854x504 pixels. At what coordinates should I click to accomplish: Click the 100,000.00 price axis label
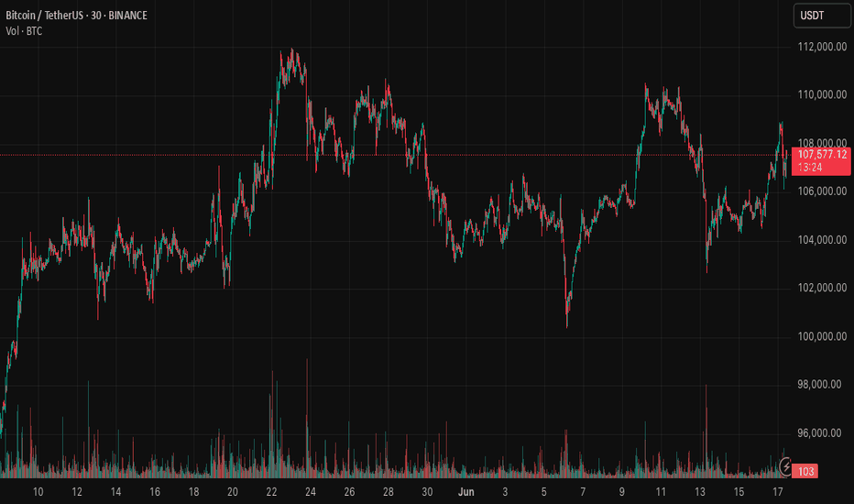(x=823, y=336)
